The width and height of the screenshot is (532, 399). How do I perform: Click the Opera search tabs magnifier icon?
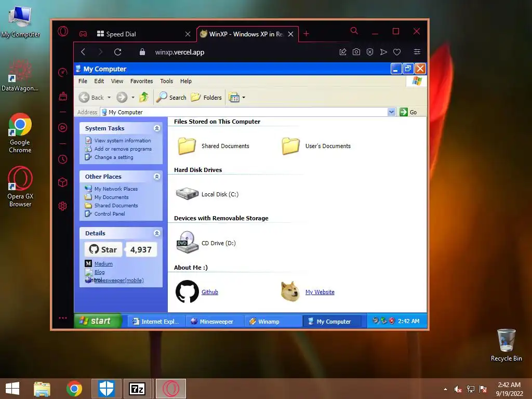click(354, 31)
